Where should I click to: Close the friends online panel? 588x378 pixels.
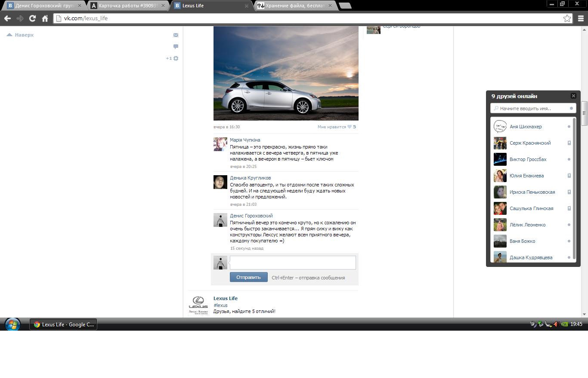pos(573,96)
